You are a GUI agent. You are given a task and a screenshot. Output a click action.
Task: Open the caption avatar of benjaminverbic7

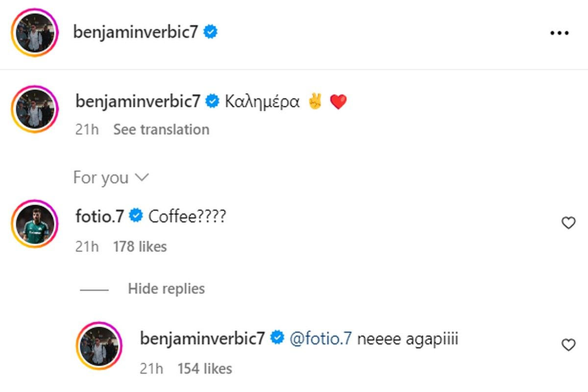point(34,109)
